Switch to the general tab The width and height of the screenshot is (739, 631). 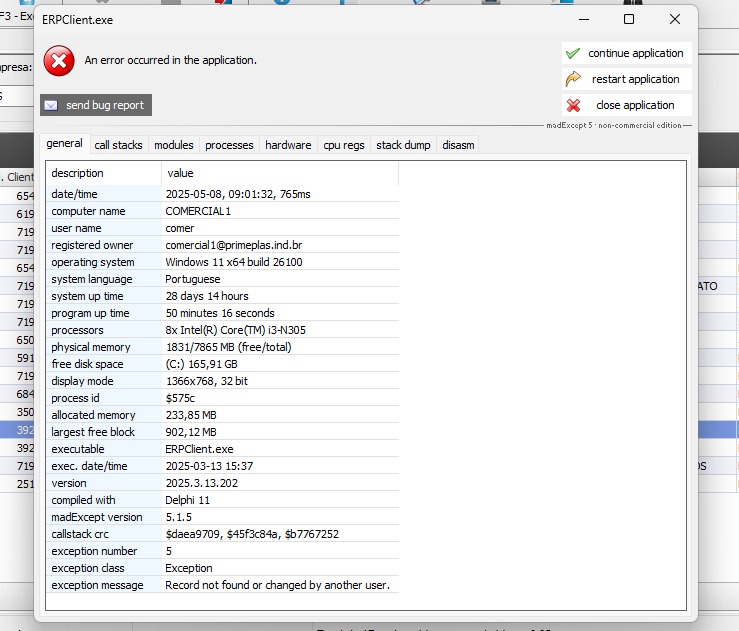[65, 144]
